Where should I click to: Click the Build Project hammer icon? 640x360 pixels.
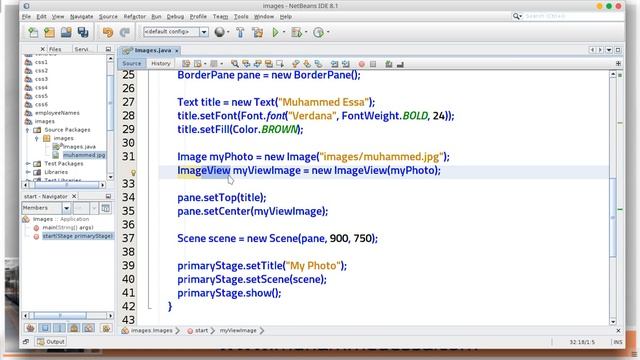[x=240, y=32]
